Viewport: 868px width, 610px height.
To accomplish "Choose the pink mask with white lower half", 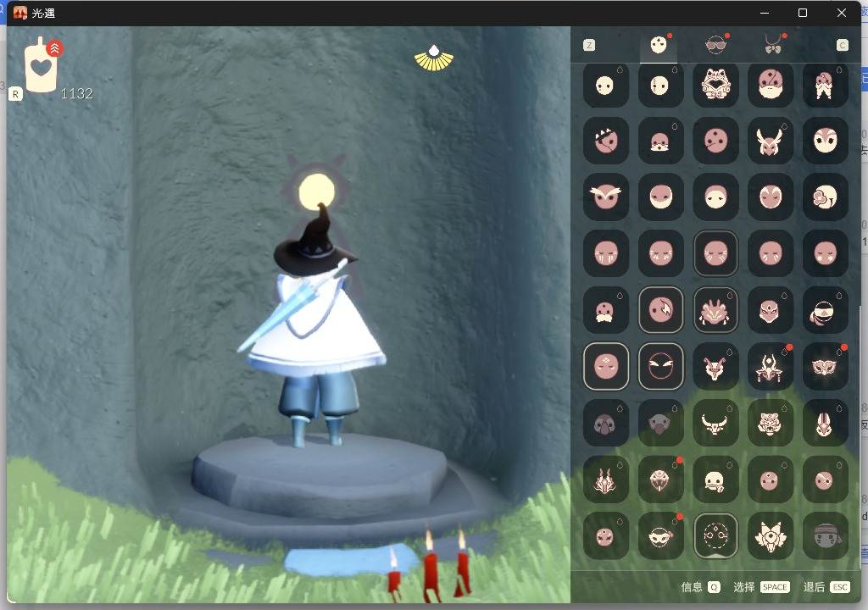I will pos(660,197).
